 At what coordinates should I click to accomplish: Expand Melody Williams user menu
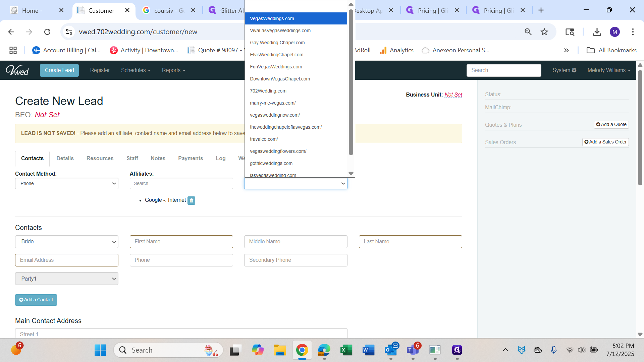608,70
